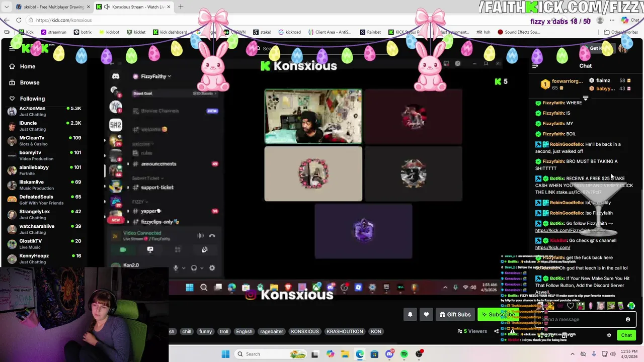Screen dimensions: 644x362
Task: Toggle follow heart button
Action: coord(426,315)
